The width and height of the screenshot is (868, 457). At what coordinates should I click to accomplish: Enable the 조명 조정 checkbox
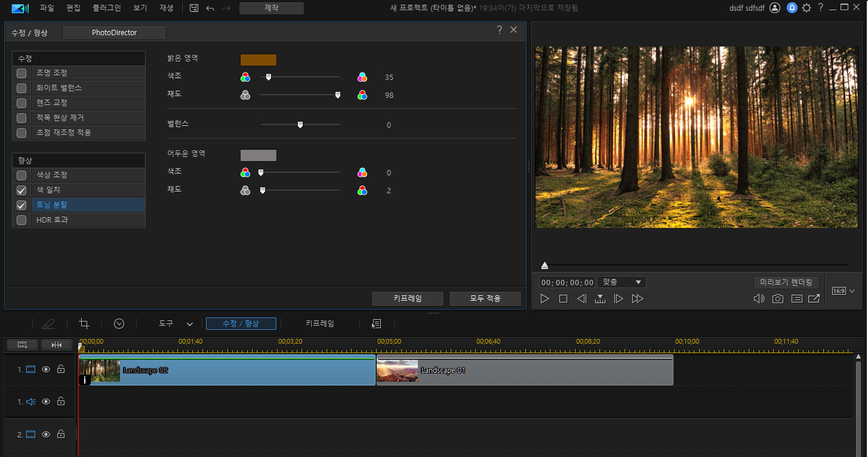[x=21, y=73]
